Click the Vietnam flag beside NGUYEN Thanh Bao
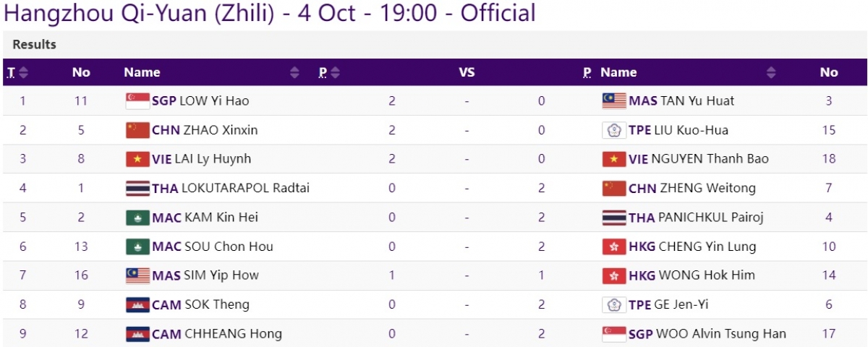Screen dimensions: 868x347 614,159
